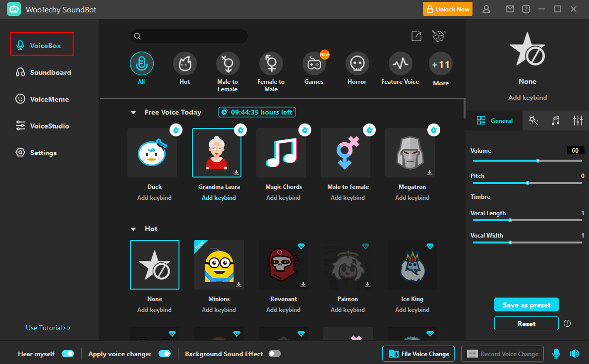Select the Minions voice thumbnail
The width and height of the screenshot is (589, 364).
pos(219,265)
